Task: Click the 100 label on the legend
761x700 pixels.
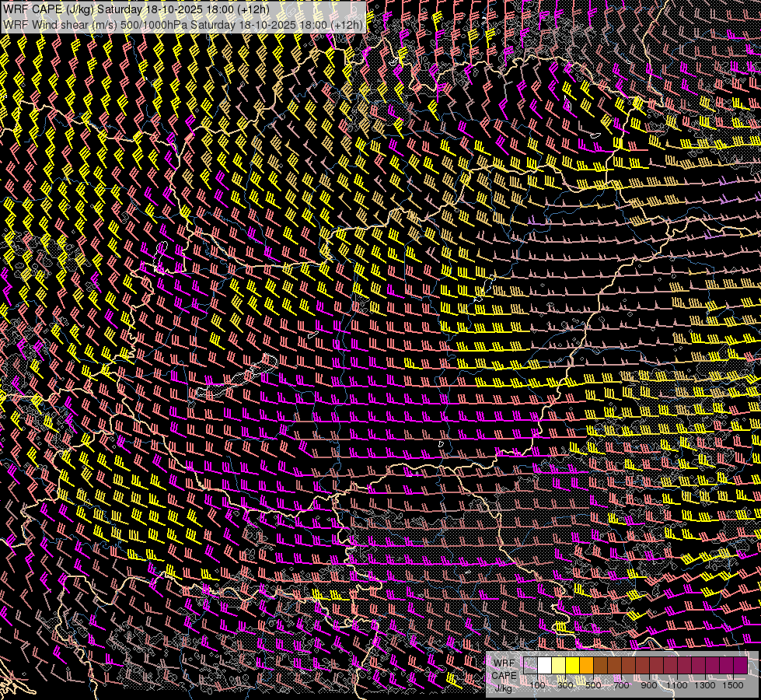Action: click(x=537, y=684)
